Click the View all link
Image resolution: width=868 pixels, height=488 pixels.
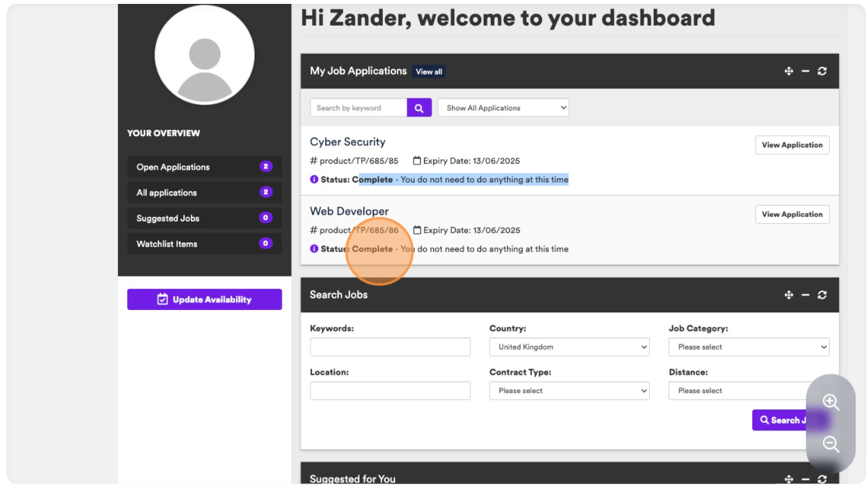click(429, 71)
